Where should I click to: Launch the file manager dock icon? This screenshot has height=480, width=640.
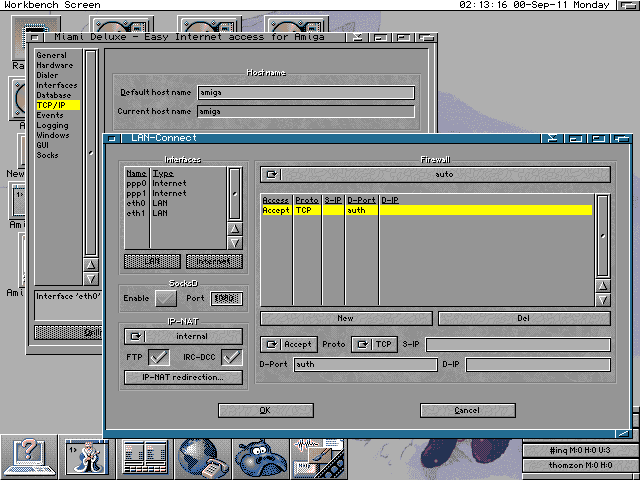pyautogui.click(x=145, y=457)
